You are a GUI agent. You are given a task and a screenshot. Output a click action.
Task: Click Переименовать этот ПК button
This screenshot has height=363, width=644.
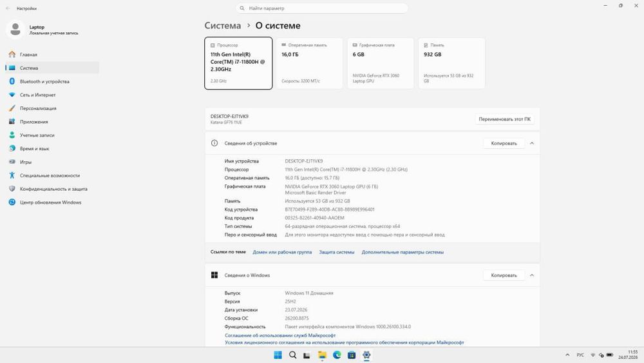click(x=504, y=119)
